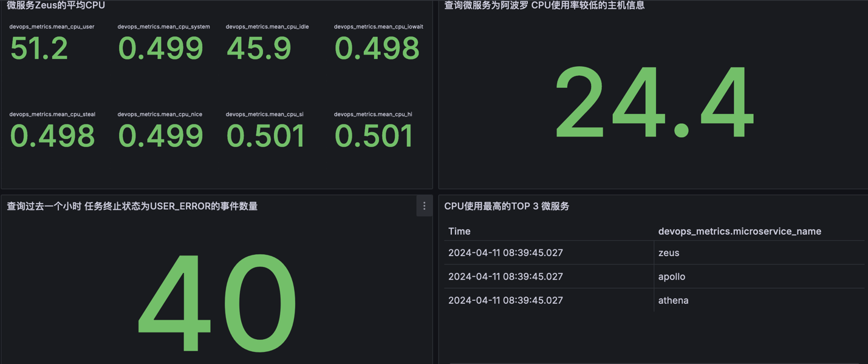The width and height of the screenshot is (868, 364).
Task: Click the mean_cpu_system value 0.499
Action: click(160, 49)
